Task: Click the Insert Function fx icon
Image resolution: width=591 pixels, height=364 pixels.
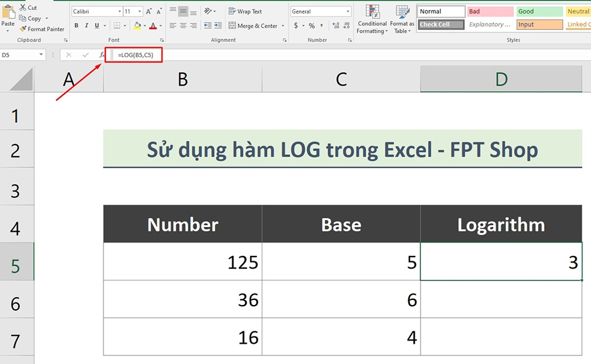Action: pos(102,55)
